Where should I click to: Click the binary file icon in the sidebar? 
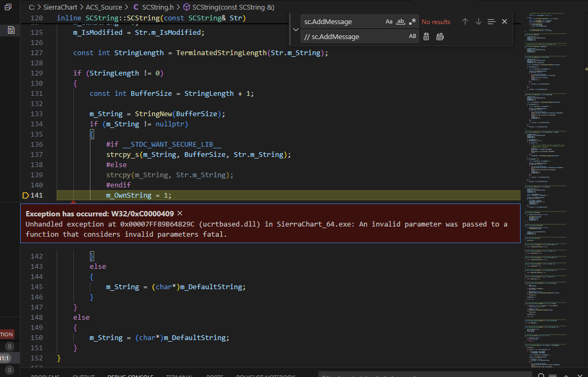(11, 30)
